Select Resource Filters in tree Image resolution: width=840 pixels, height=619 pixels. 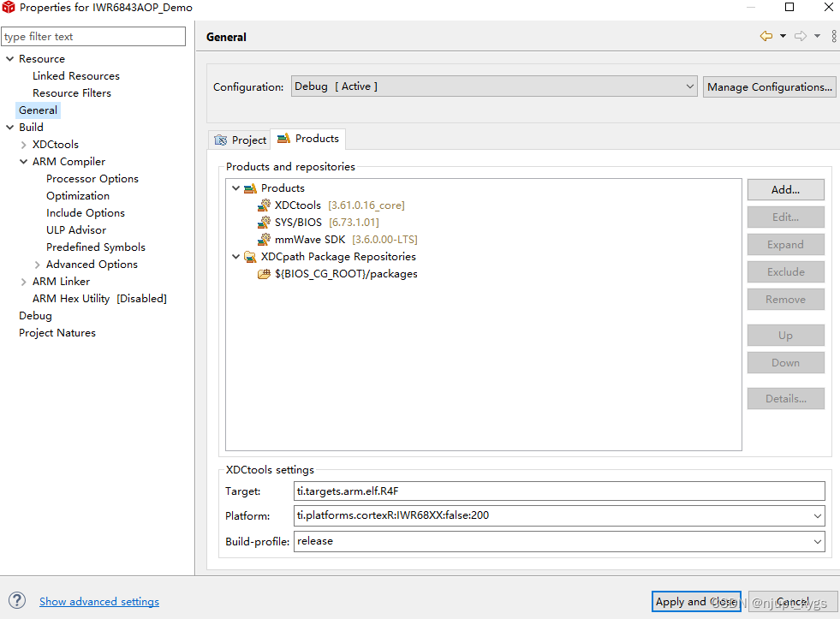[x=72, y=92]
